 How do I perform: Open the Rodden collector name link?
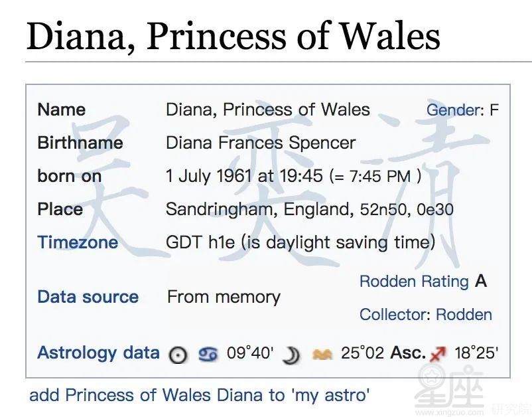(x=464, y=315)
